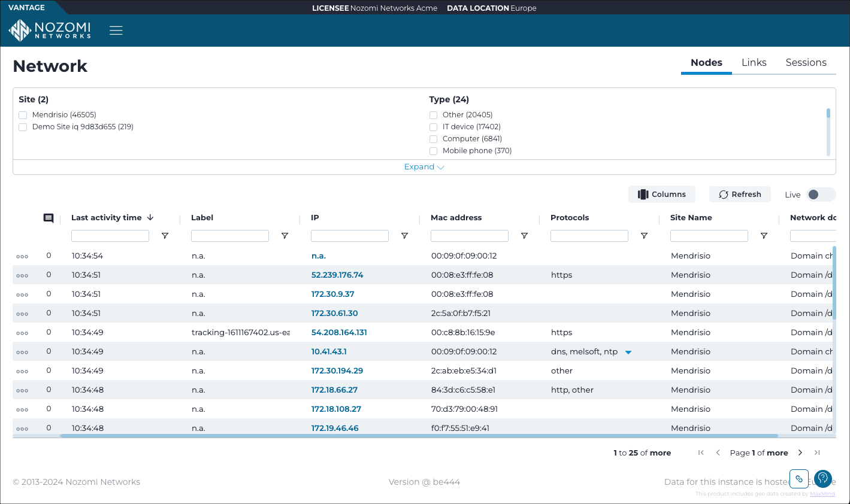Viewport: 850px width, 504px height.
Task: Open row actions for the 10:34:54 row
Action: click(22, 256)
